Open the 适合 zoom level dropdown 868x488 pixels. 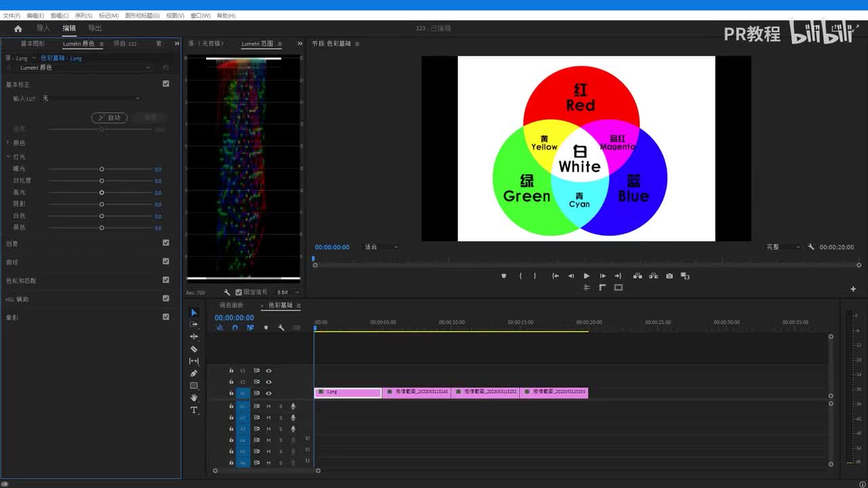click(x=381, y=247)
